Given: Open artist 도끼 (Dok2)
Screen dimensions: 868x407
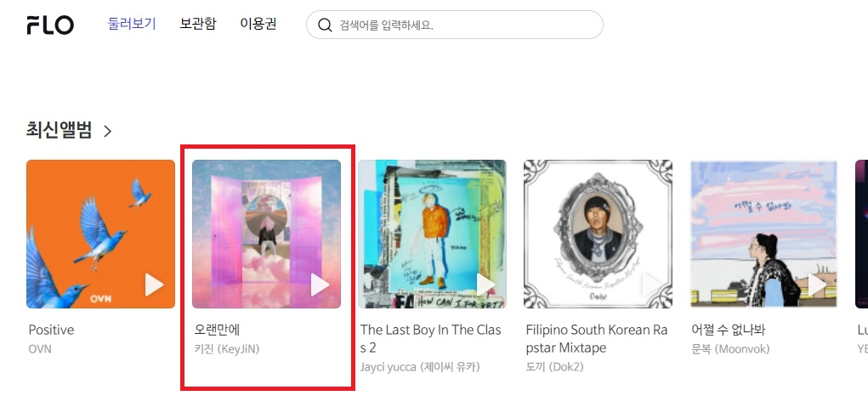Looking at the screenshot, I should point(554,366).
